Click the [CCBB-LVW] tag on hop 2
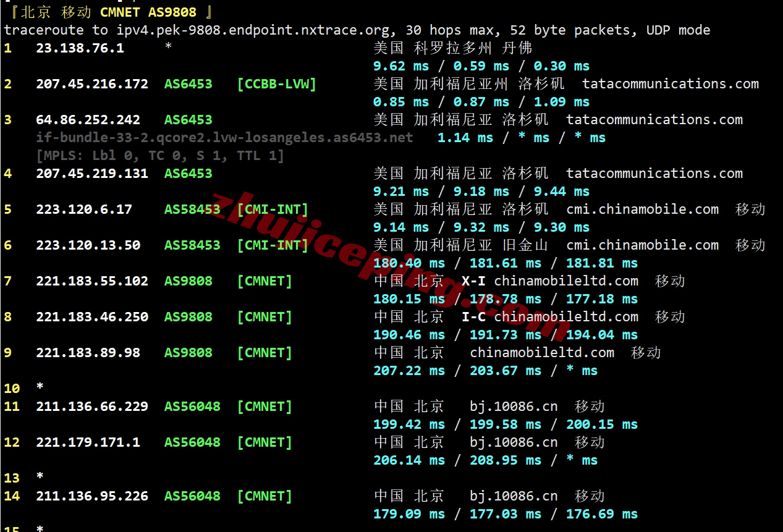Viewport: 783px width, 532px height. click(276, 84)
